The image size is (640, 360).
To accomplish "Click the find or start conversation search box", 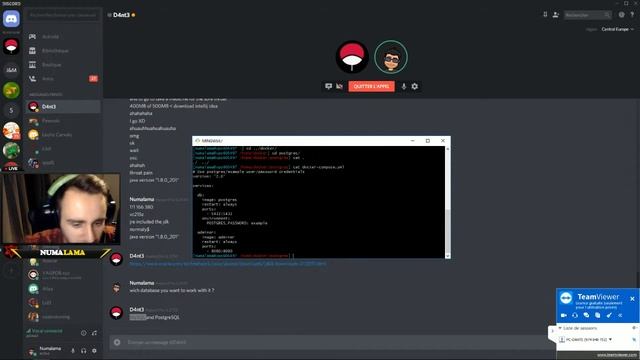I will (x=63, y=15).
